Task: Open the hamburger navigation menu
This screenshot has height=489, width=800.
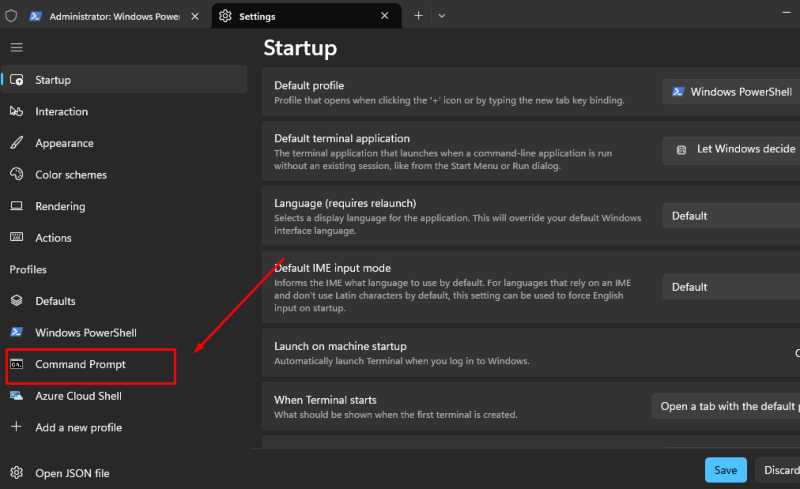Action: point(16,47)
